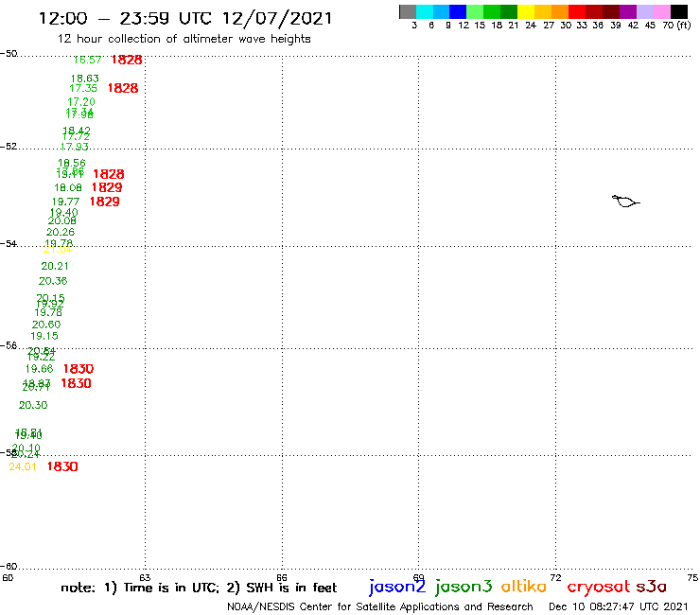Click the chart title with date 12/07/2021

(185, 18)
